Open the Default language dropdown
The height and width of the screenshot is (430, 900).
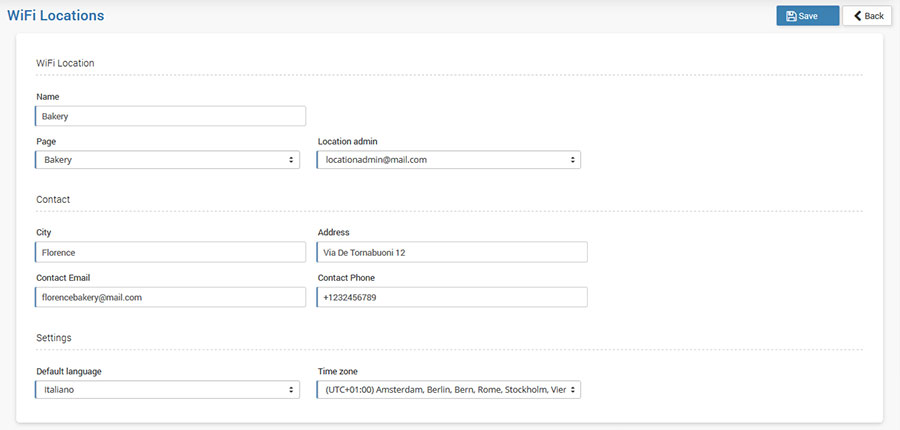[x=167, y=390]
